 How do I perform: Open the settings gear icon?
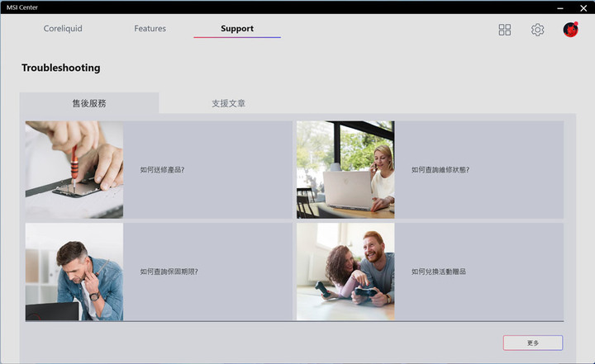pos(537,30)
